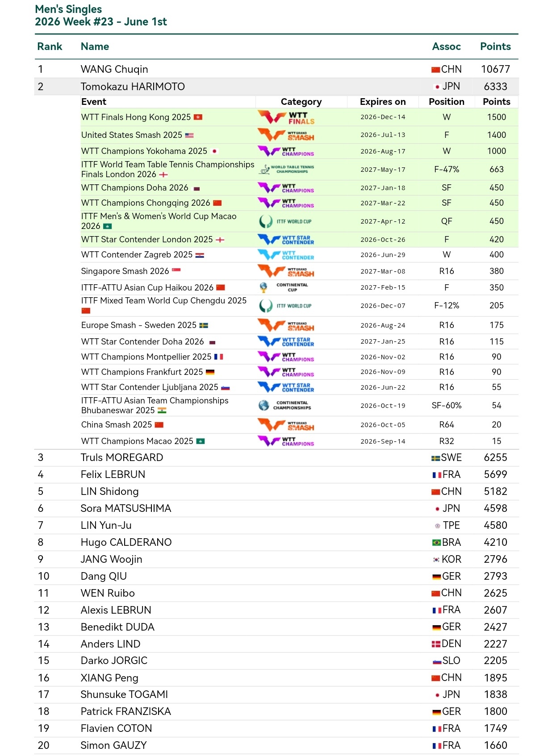Select WEN Ruibo in the rankings
Image resolution: width=552 pixels, height=756 pixels.
pyautogui.click(x=276, y=594)
